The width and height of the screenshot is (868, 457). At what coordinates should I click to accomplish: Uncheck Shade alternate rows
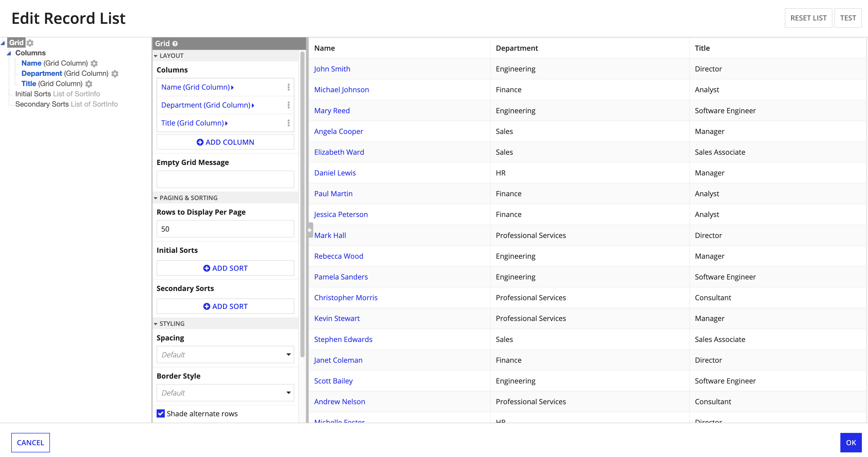161,413
